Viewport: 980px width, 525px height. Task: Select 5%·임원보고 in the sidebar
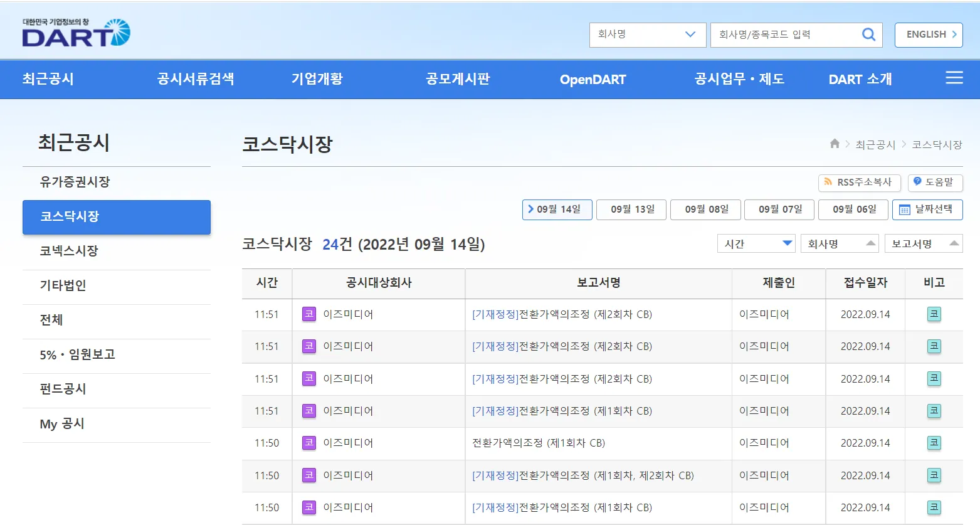117,354
